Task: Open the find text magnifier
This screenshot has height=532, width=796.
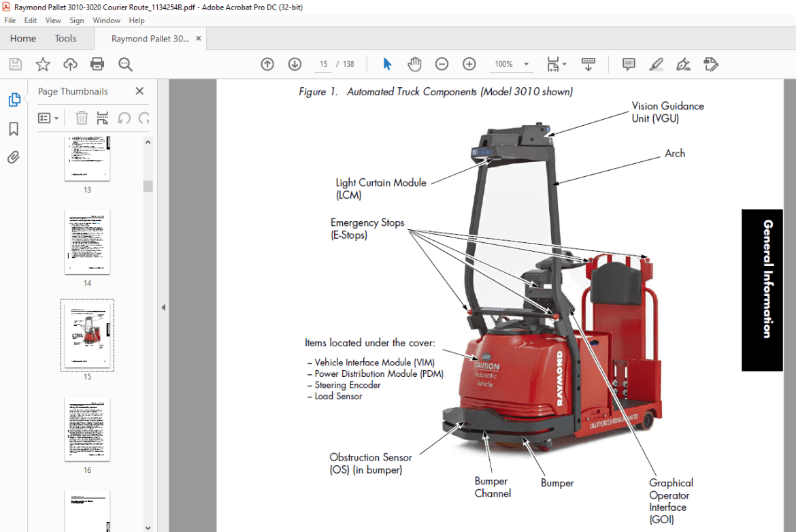Action: pos(125,64)
